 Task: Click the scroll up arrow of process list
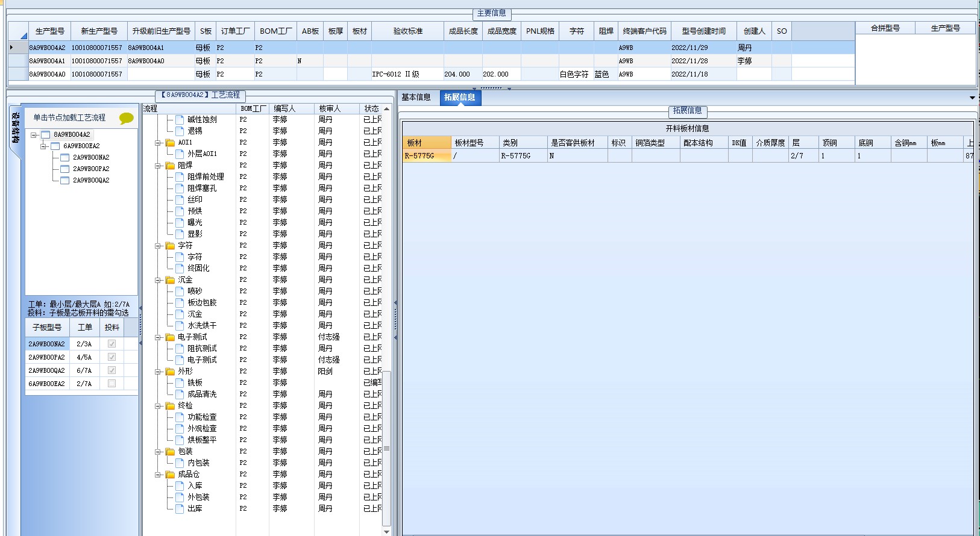tap(386, 109)
